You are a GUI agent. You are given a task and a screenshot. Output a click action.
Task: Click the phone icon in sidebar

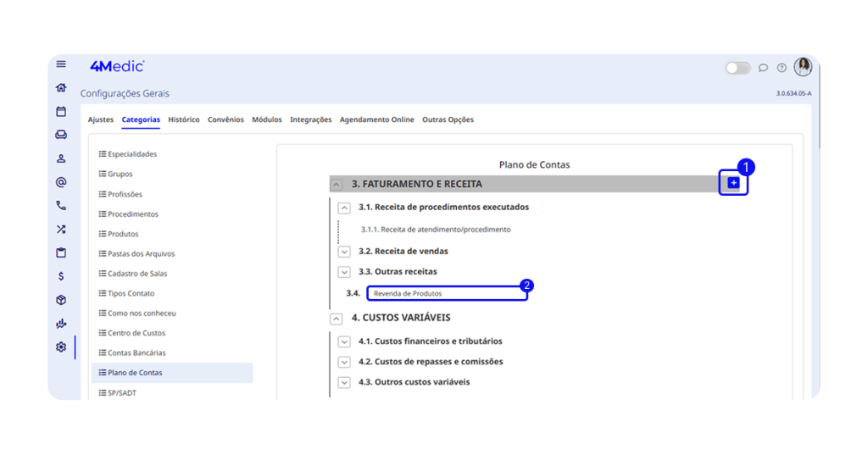click(61, 205)
